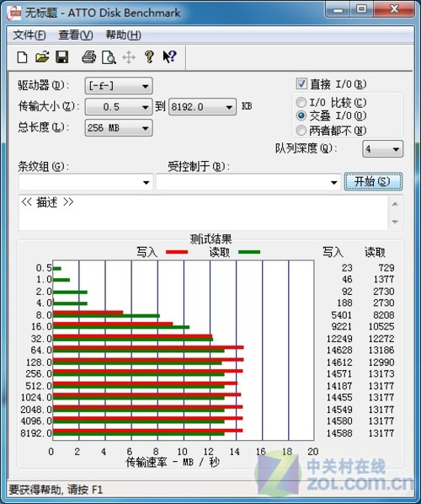Print results with the printer icon
Viewport: 421px width, 504px height.
tap(88, 57)
